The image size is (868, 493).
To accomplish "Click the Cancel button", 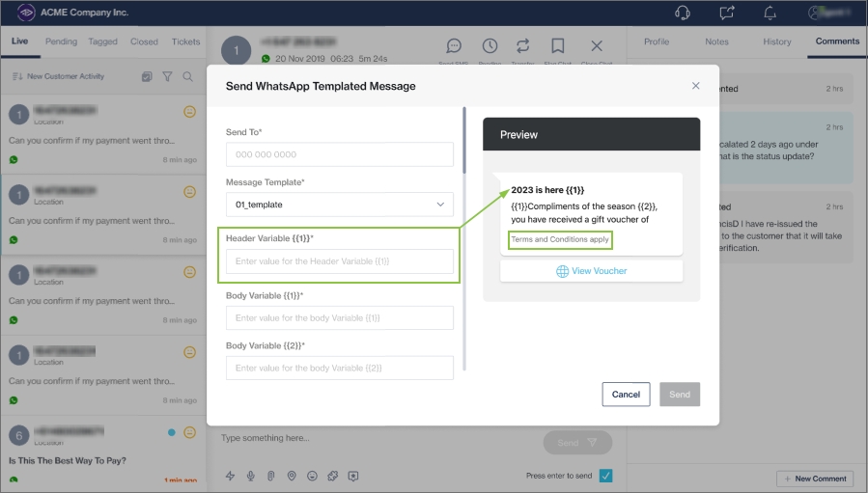I will pyautogui.click(x=626, y=394).
